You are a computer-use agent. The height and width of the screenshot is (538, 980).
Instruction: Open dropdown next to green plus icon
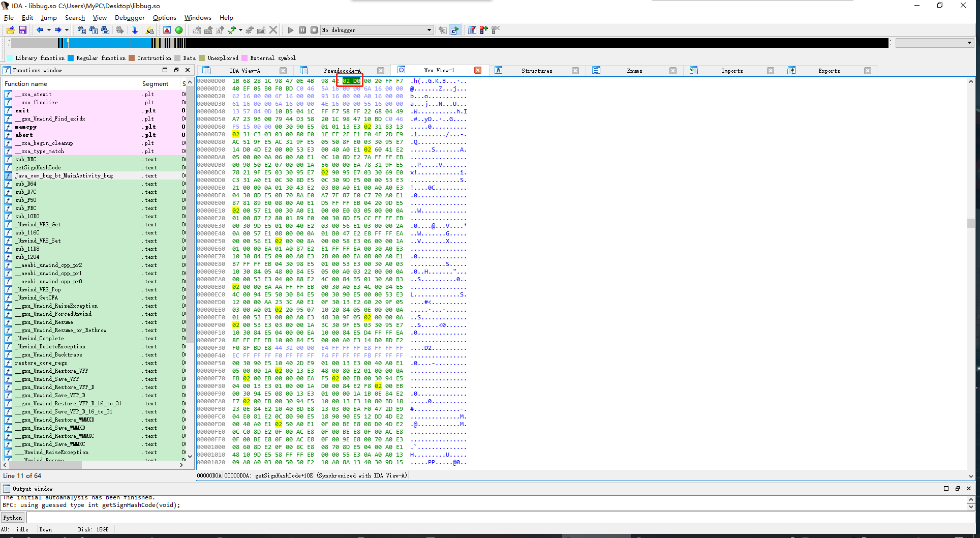[x=240, y=30]
